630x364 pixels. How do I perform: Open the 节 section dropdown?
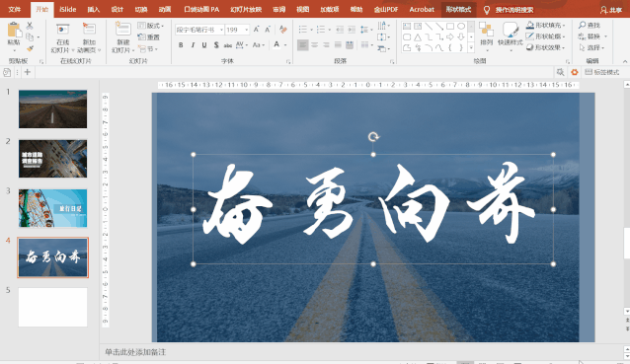(148, 49)
